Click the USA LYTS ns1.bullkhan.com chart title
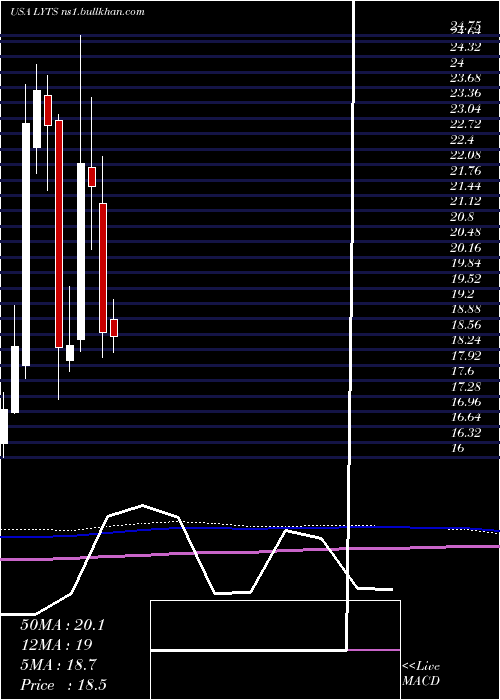500x700 pixels. [77, 12]
